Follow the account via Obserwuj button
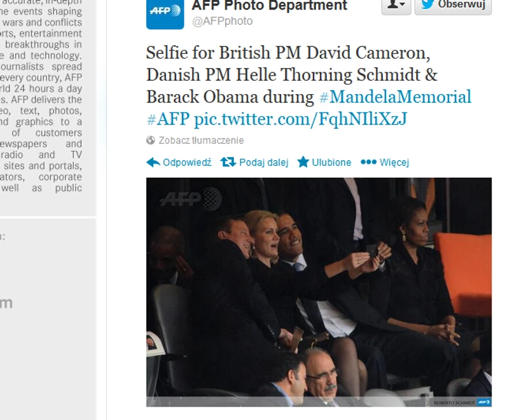This screenshot has width=512, height=420. pyautogui.click(x=453, y=6)
